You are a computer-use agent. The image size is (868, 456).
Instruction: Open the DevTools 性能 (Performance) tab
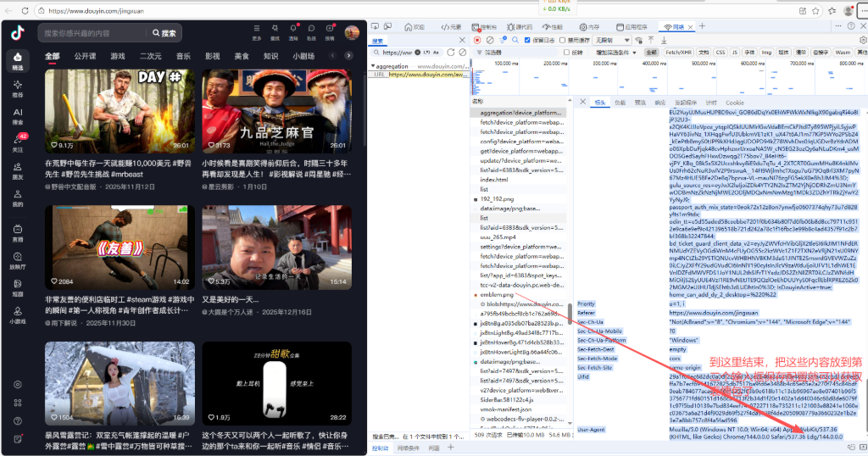553,26
